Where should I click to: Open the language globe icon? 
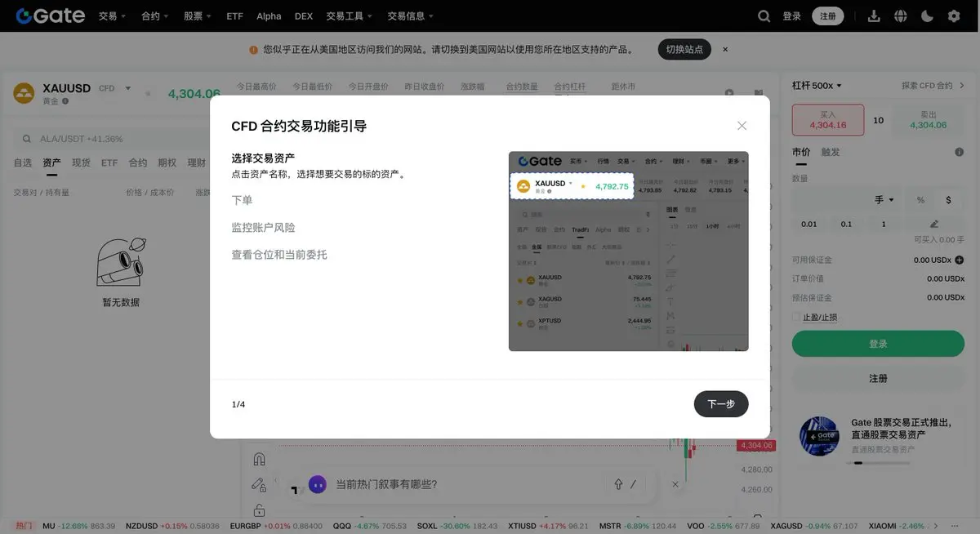[901, 16]
